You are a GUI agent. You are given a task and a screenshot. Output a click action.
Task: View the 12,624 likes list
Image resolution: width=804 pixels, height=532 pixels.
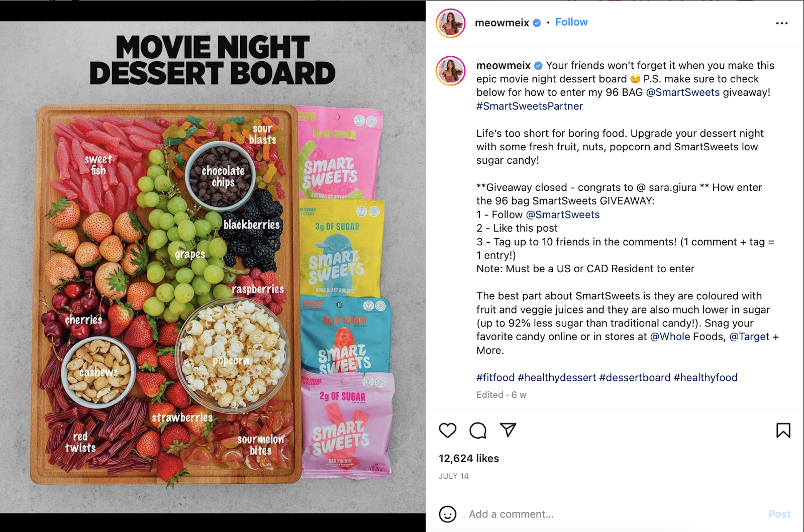469,458
